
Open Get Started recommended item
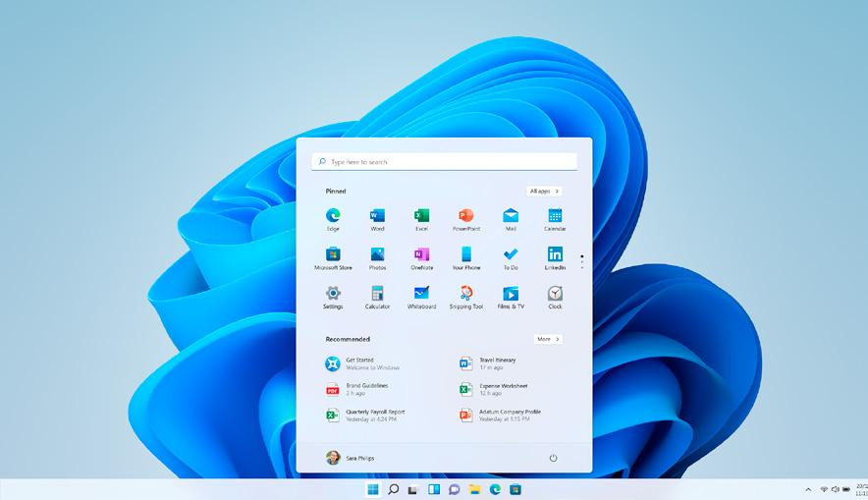[x=362, y=363]
